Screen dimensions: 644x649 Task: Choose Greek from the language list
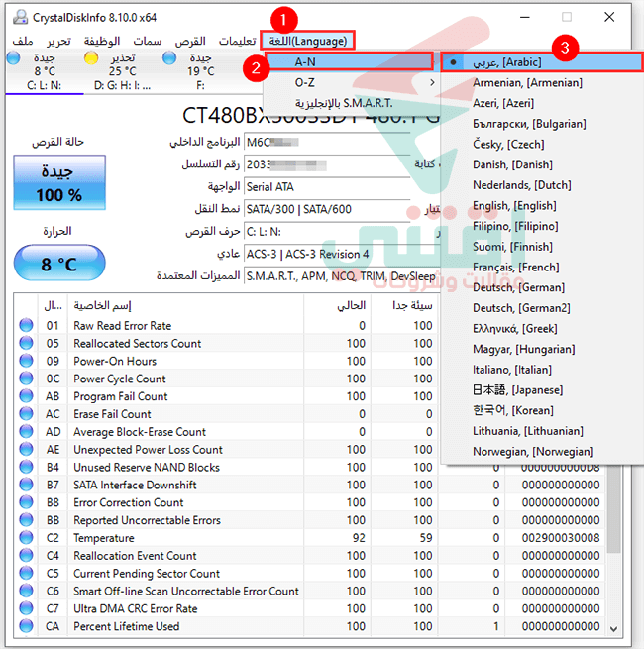[542, 329]
